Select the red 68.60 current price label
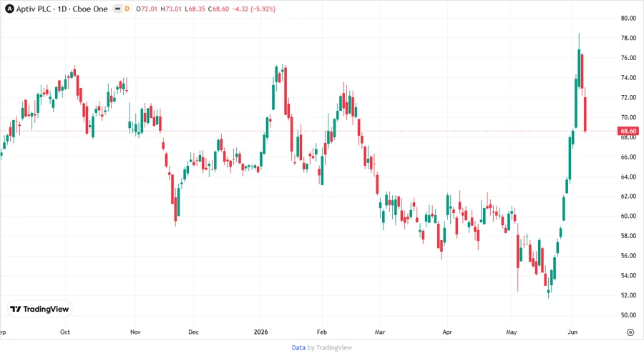Viewport: 644px width, 356px height. pyautogui.click(x=628, y=131)
